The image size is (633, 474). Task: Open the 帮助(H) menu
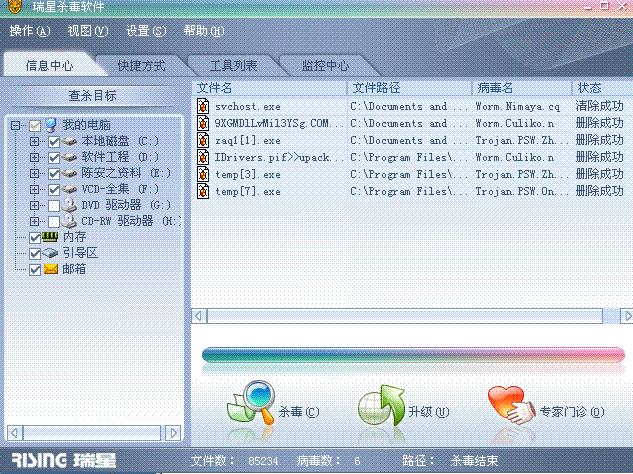coord(204,31)
